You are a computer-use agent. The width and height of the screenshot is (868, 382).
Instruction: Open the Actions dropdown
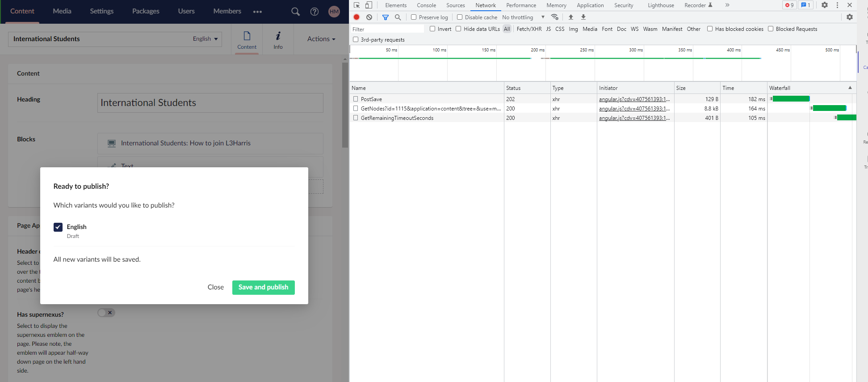tap(321, 39)
